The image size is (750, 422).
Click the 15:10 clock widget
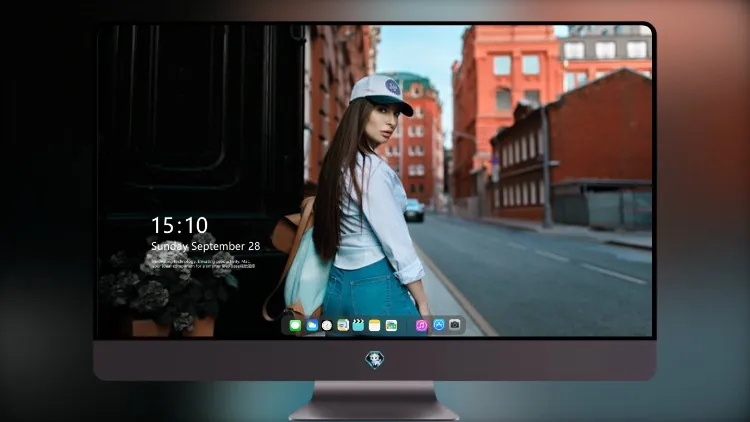[179, 225]
